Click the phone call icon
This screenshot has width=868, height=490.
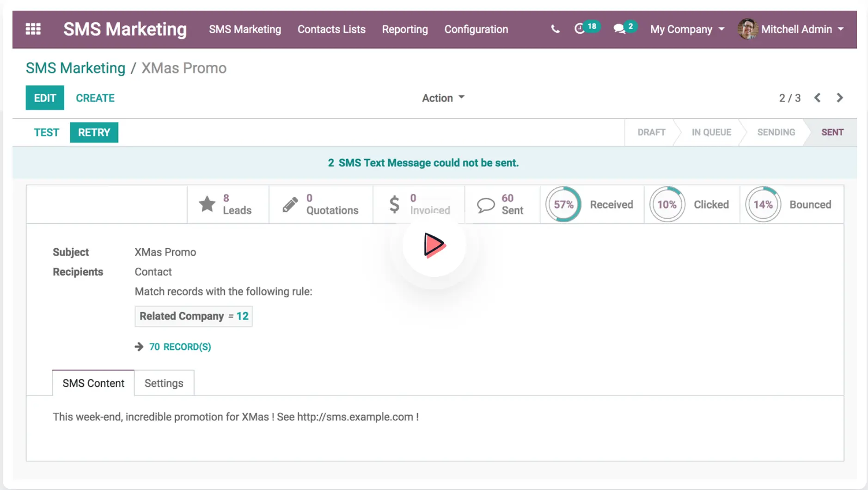[555, 29]
